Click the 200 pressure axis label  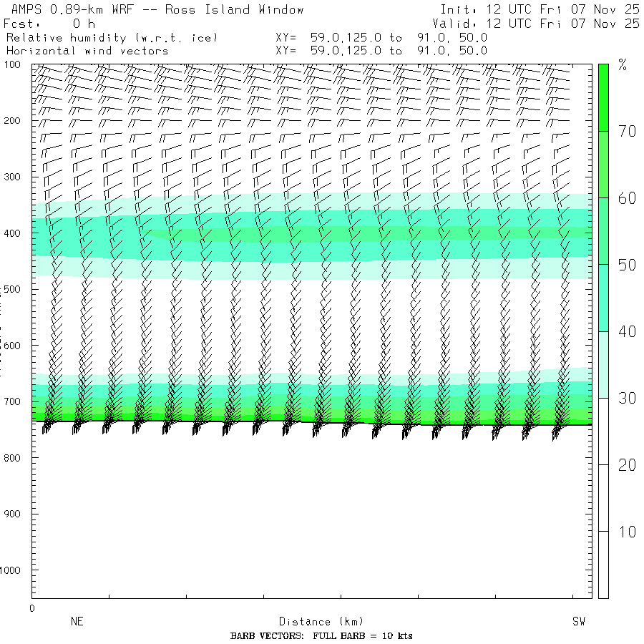click(x=12, y=121)
